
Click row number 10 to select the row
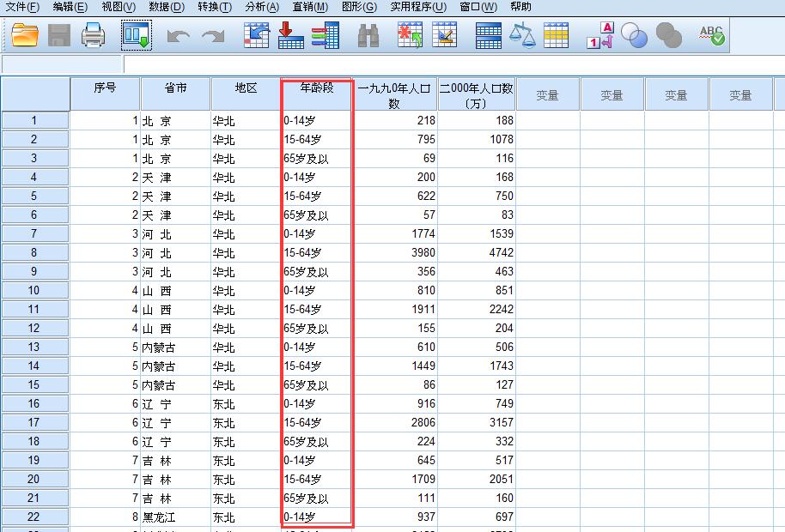(34, 290)
